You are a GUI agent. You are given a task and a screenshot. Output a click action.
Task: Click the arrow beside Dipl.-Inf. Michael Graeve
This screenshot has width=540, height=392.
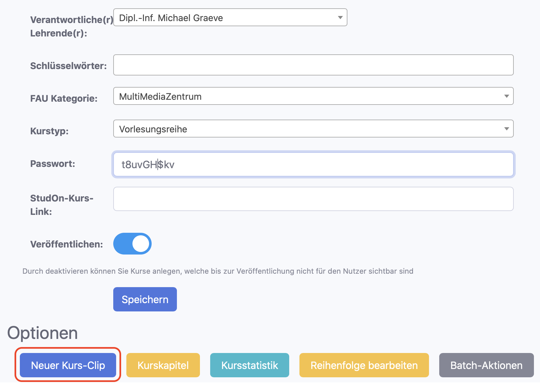[340, 18]
